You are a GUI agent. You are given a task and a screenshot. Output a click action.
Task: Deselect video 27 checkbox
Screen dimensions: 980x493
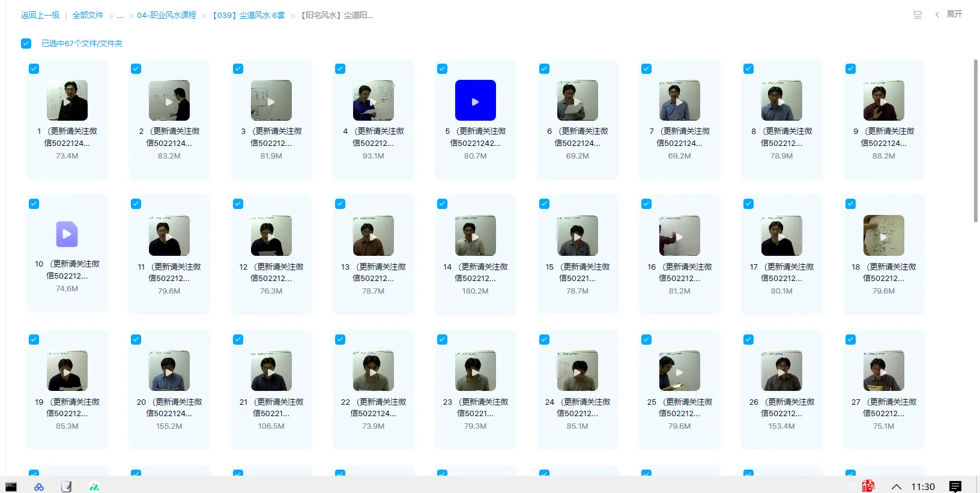point(851,340)
